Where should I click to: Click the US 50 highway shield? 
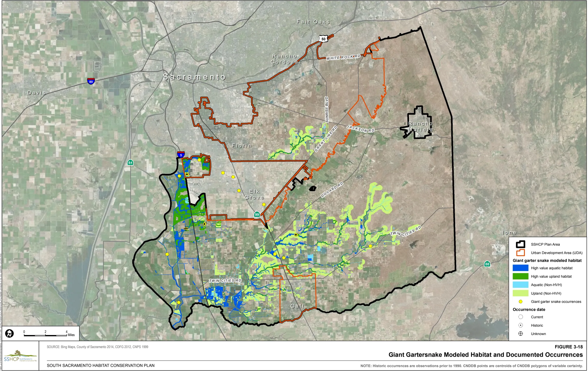323,39
